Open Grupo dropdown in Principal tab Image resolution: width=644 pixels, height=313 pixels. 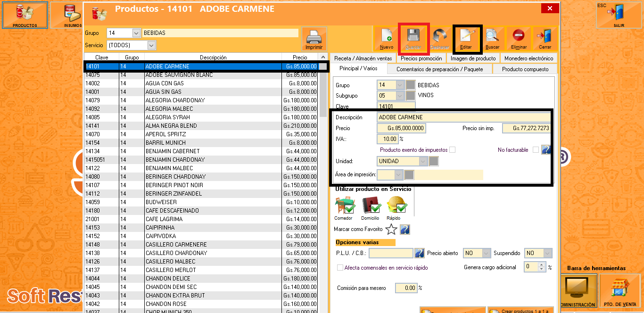(x=400, y=85)
